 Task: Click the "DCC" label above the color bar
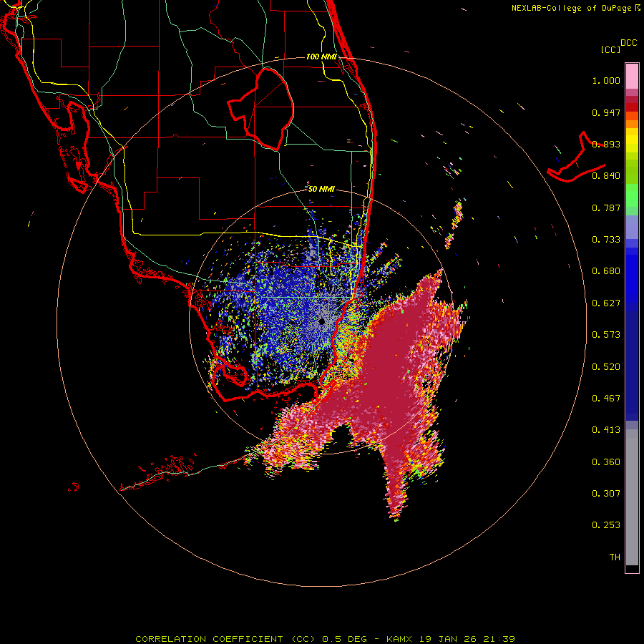click(628, 43)
